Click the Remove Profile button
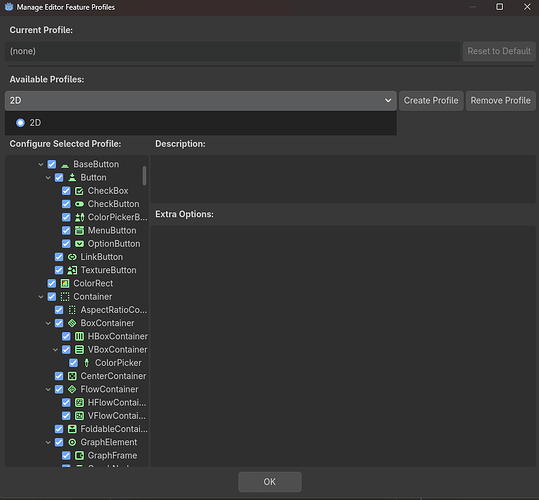This screenshot has height=500, width=539. point(500,101)
